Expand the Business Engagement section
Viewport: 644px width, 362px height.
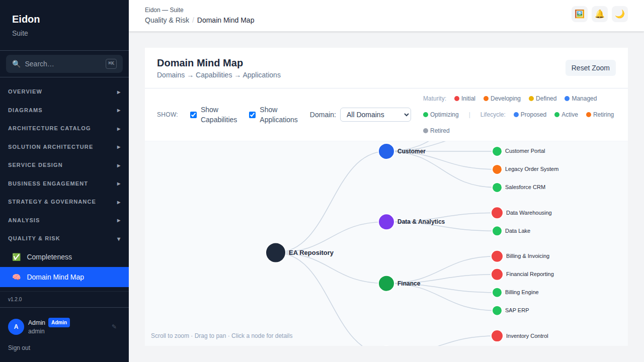click(64, 184)
